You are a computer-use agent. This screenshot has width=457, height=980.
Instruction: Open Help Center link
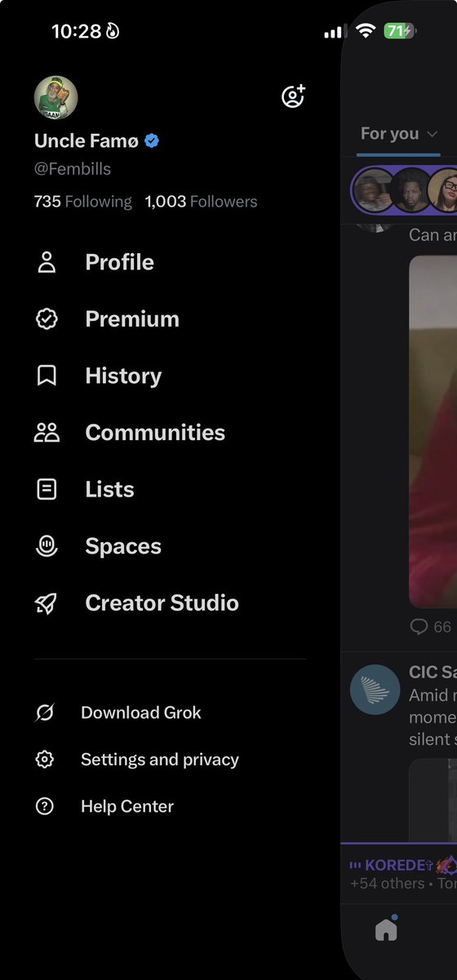(x=127, y=806)
